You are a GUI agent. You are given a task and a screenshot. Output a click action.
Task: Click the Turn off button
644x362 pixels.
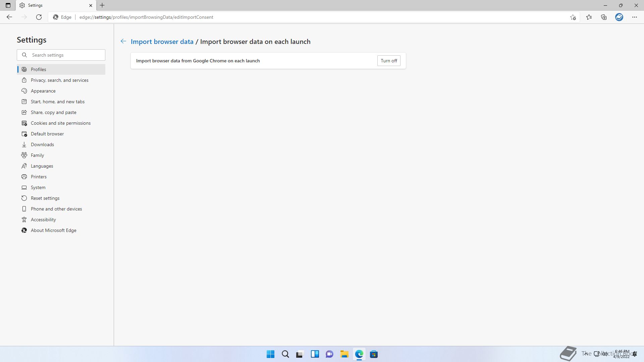click(389, 61)
